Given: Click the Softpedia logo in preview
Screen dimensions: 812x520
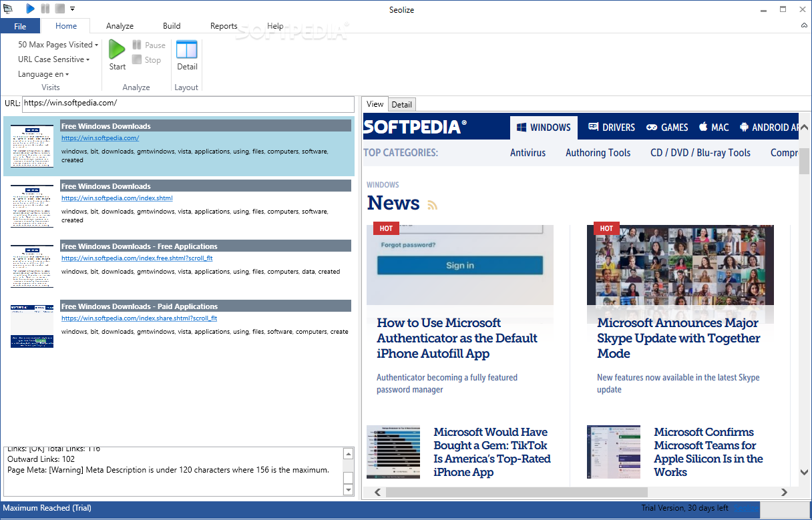Looking at the screenshot, I should pos(415,127).
